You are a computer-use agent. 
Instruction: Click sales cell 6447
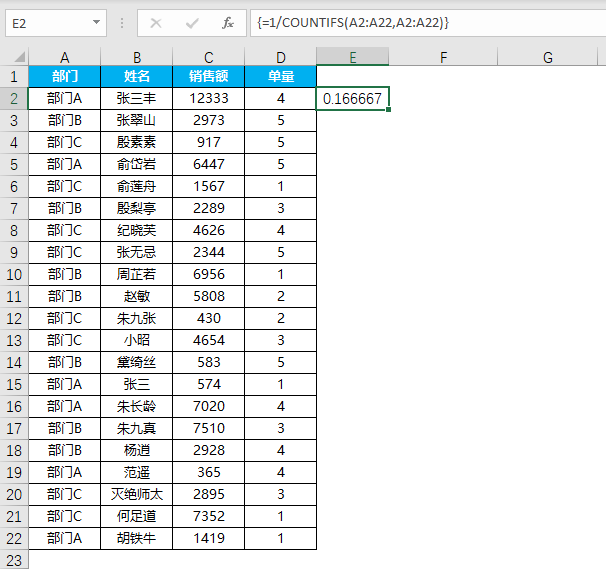[209, 165]
